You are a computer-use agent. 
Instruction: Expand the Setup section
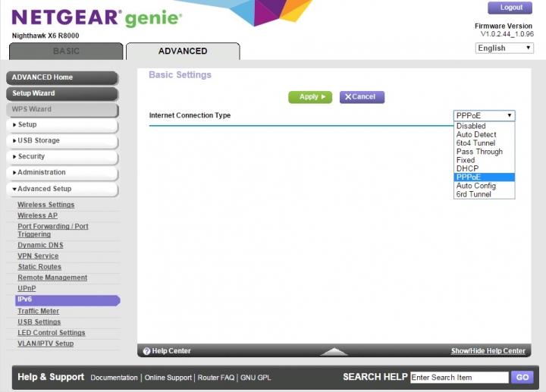62,125
